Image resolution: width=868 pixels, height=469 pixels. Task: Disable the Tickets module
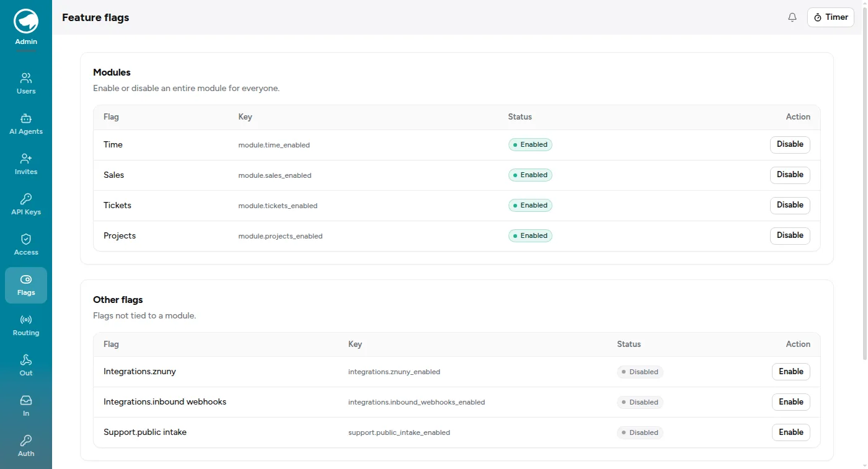click(x=790, y=205)
